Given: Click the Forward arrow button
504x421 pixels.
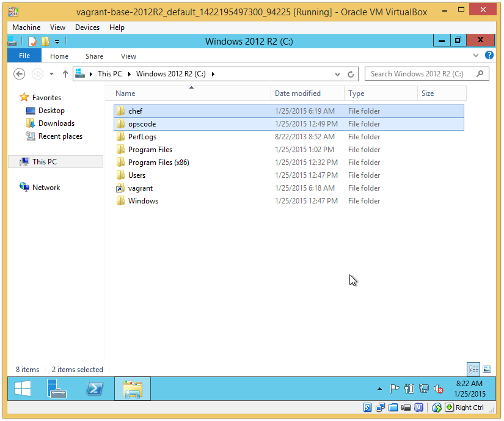Looking at the screenshot, I should (37, 74).
